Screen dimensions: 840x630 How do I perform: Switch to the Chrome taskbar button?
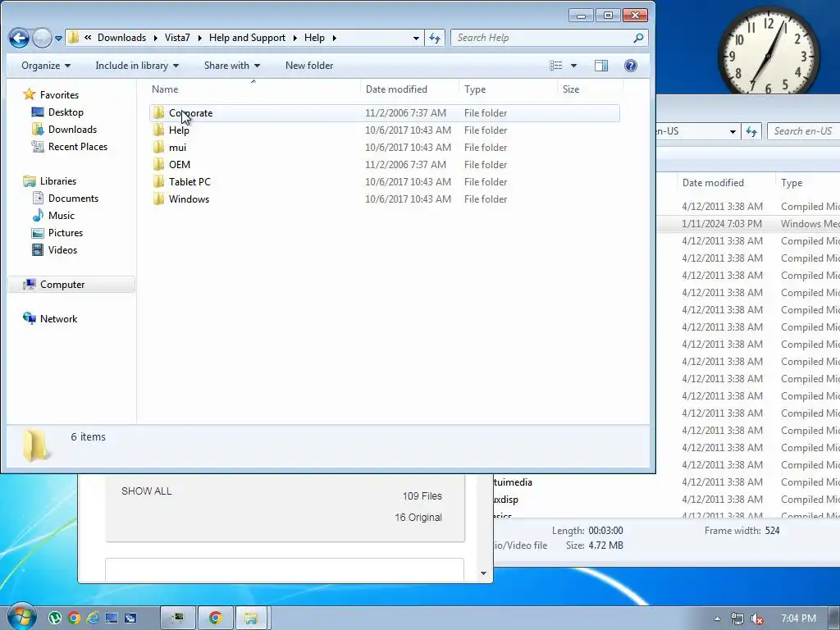click(216, 619)
